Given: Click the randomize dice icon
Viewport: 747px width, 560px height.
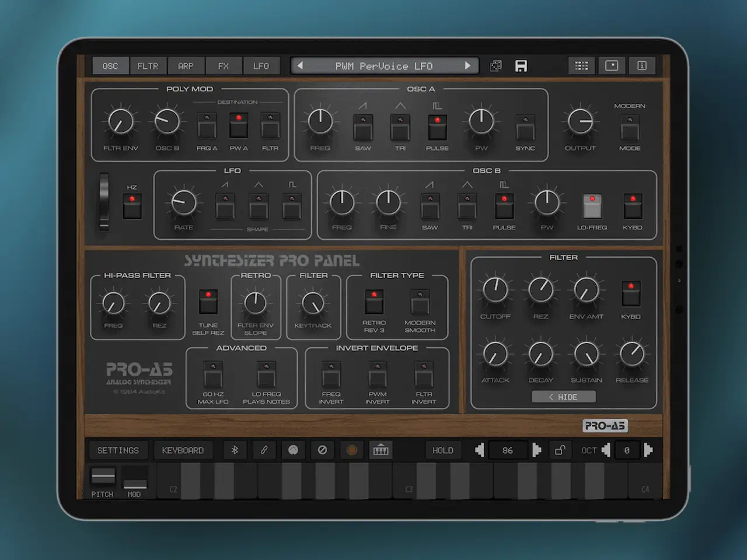Looking at the screenshot, I should (495, 66).
